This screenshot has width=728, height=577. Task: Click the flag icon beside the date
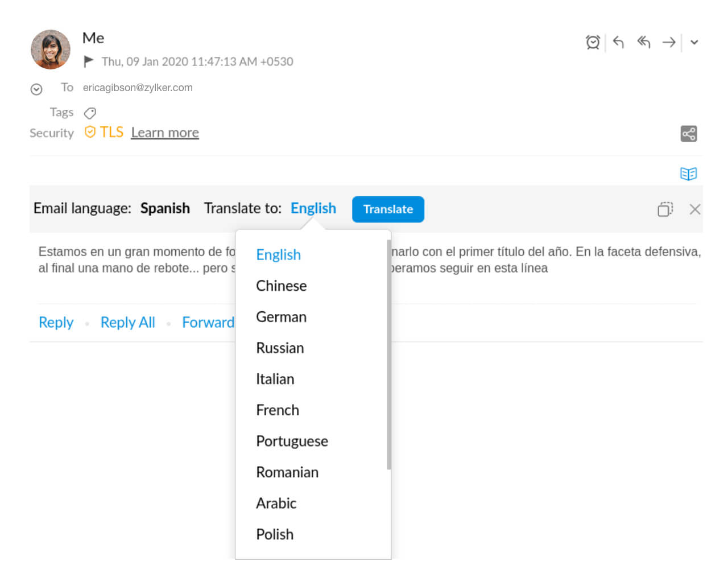click(x=89, y=61)
